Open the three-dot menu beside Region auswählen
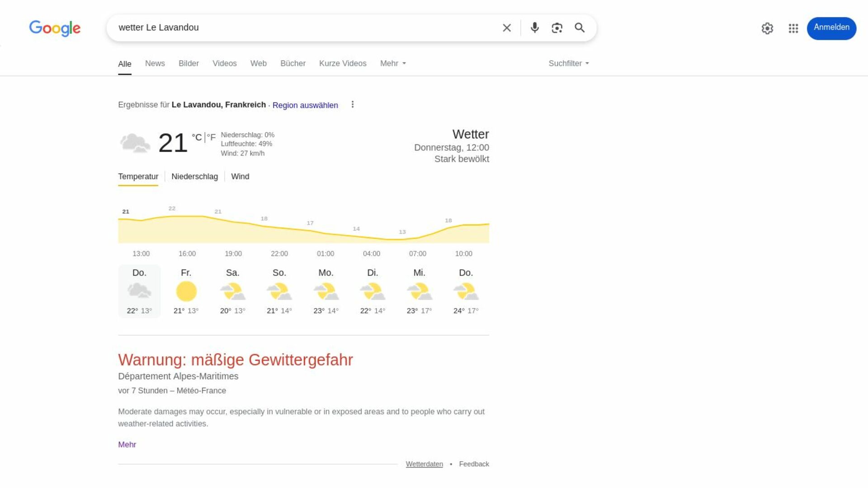This screenshot has height=488, width=868. 353,104
